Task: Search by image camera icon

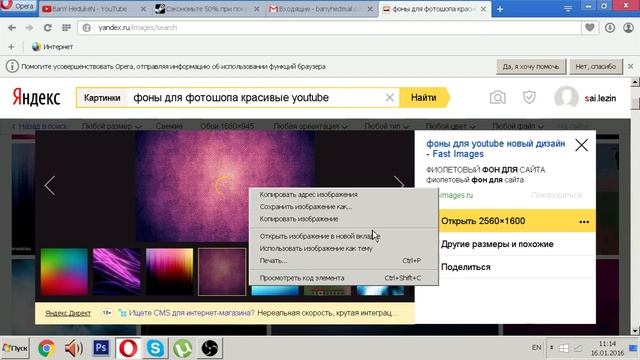Action: click(498, 98)
